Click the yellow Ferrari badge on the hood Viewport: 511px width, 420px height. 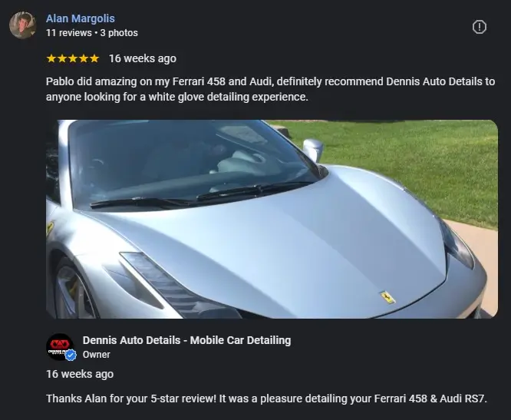[387, 297]
